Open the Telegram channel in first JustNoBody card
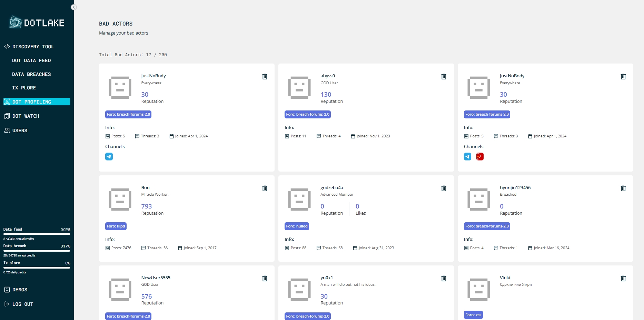 [x=109, y=157]
